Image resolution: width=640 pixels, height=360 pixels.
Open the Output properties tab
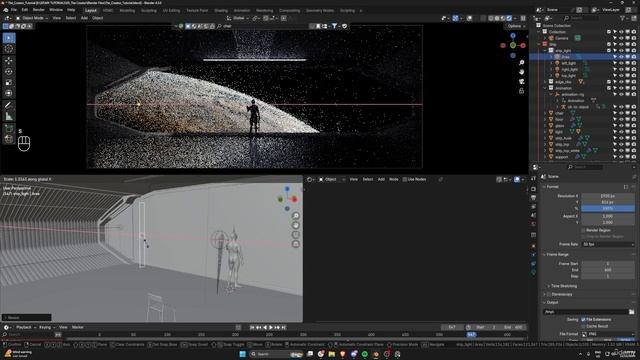(533, 198)
